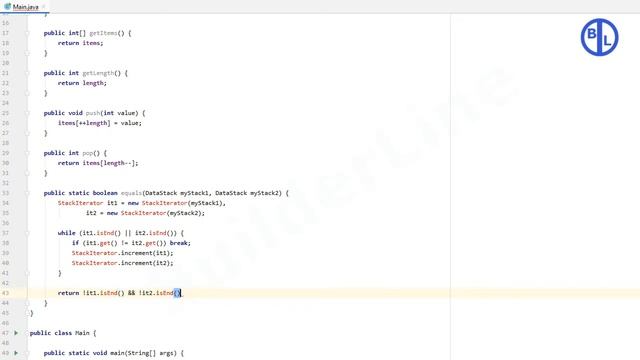
Task: Click 'public class Main' declaration
Action: (60, 333)
